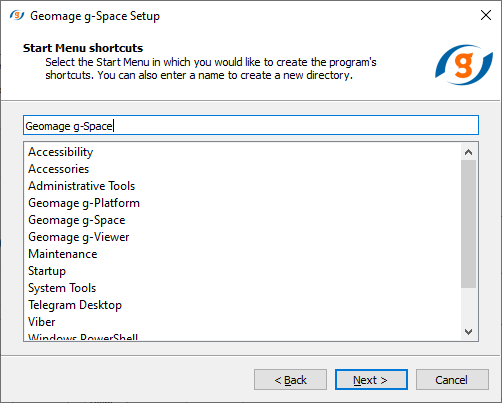Image resolution: width=502 pixels, height=403 pixels.
Task: Select Startup in the Start Menu list
Action: tap(47, 271)
